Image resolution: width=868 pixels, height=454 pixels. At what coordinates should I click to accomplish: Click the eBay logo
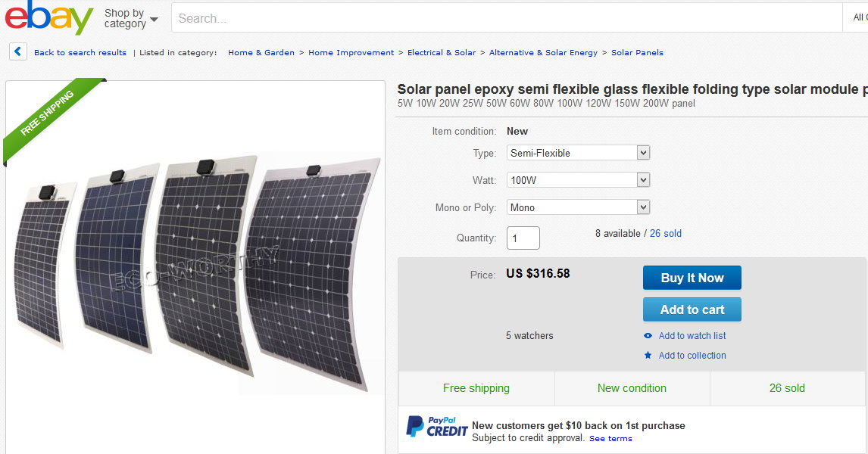click(48, 18)
